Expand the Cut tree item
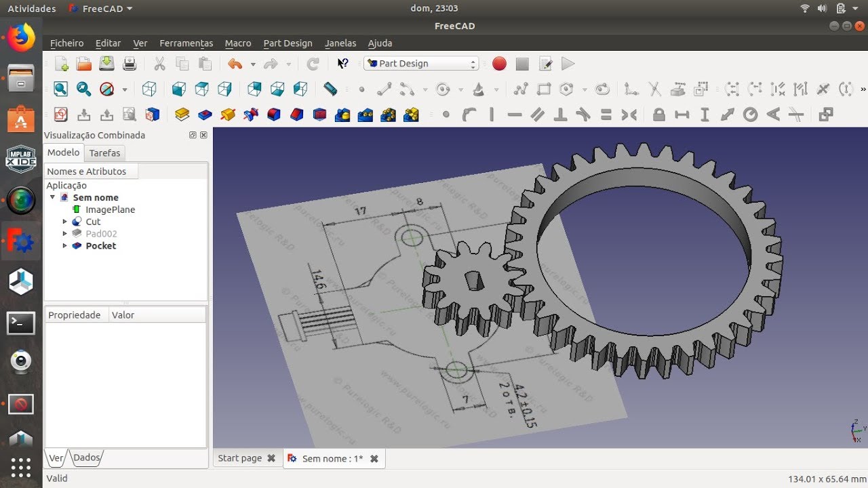 pos(65,222)
